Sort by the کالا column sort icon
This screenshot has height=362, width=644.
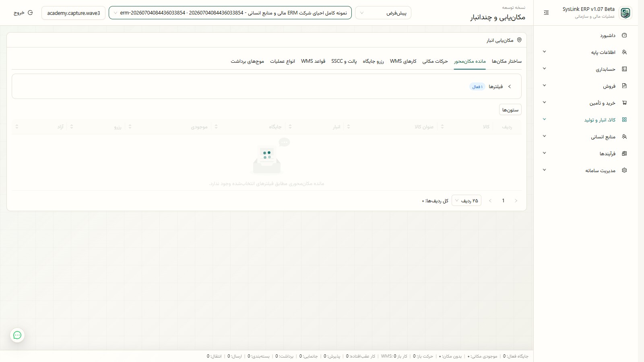click(442, 127)
